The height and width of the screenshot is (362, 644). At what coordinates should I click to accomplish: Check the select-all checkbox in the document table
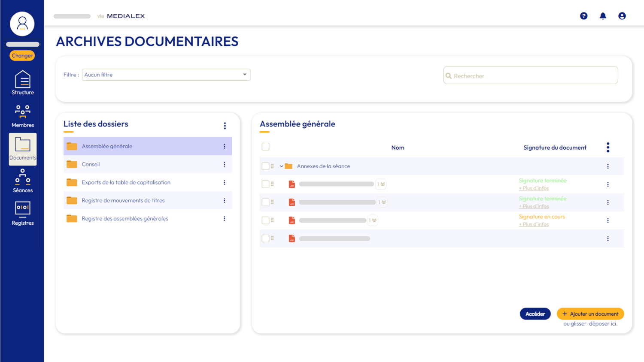tap(265, 146)
